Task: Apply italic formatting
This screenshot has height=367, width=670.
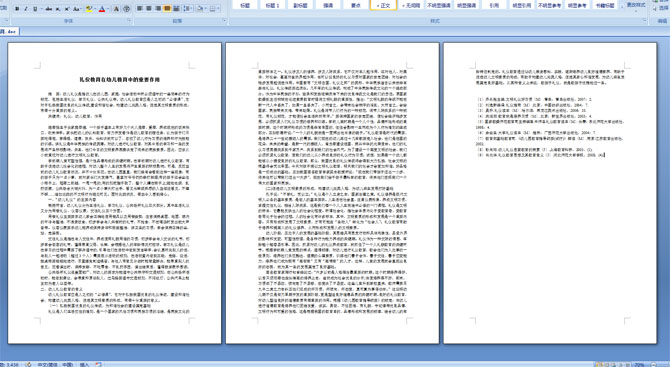Action: click(26, 9)
